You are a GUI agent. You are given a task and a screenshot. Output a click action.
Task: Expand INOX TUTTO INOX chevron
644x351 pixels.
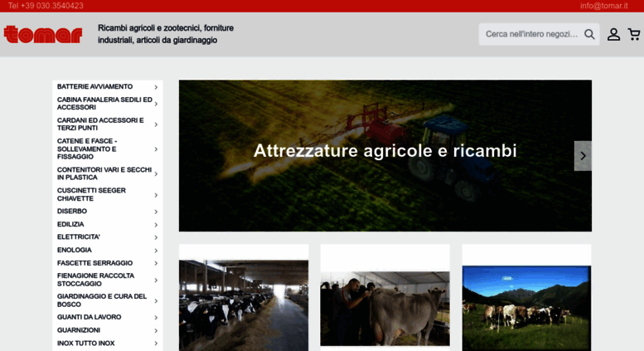[156, 344]
